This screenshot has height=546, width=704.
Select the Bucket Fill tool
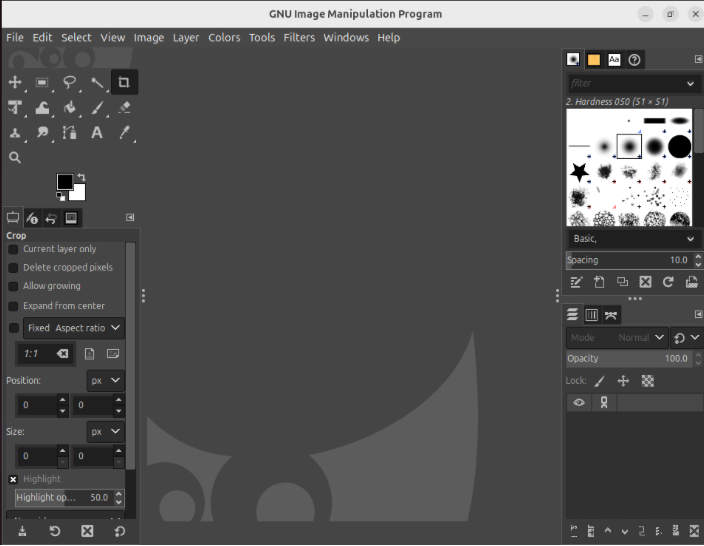(70, 107)
